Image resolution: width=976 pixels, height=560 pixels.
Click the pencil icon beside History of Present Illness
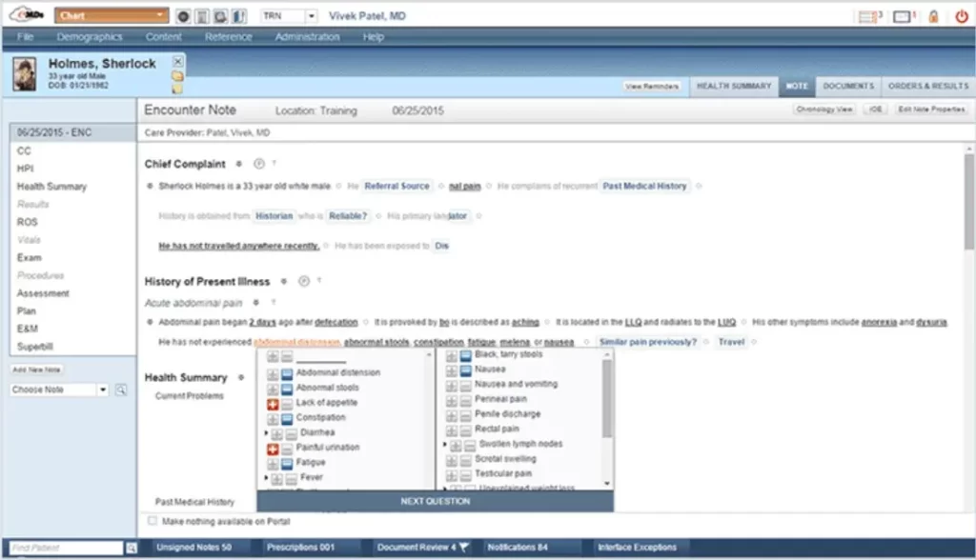[305, 281]
